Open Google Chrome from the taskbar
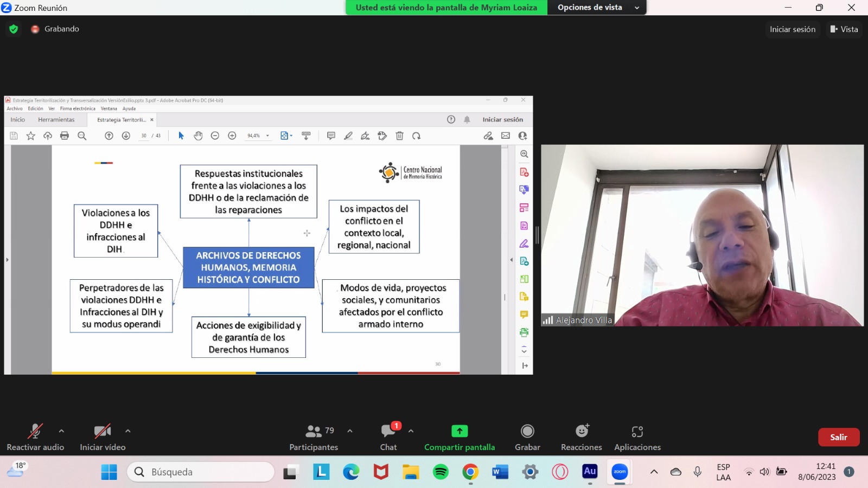The image size is (868, 488). click(x=470, y=472)
